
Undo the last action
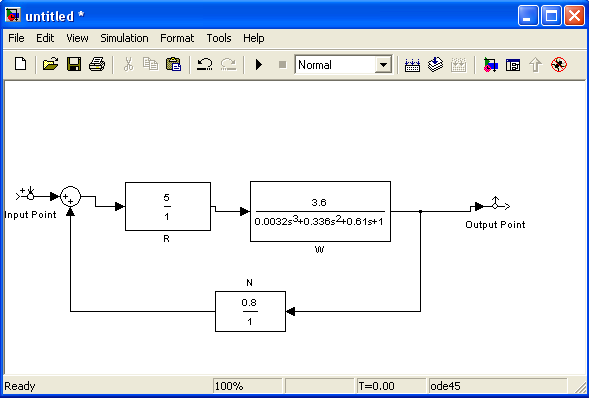[205, 64]
